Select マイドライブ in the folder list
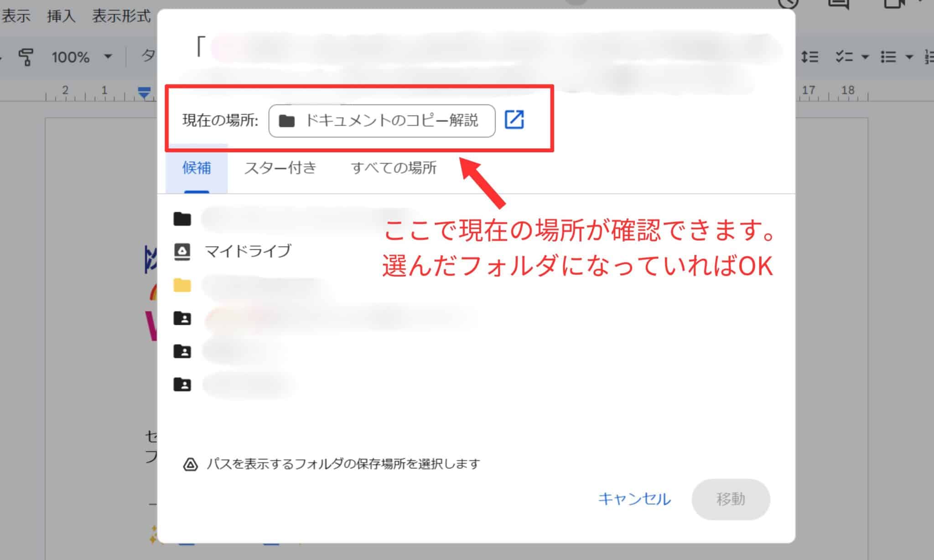This screenshot has width=934, height=560. coord(248,251)
